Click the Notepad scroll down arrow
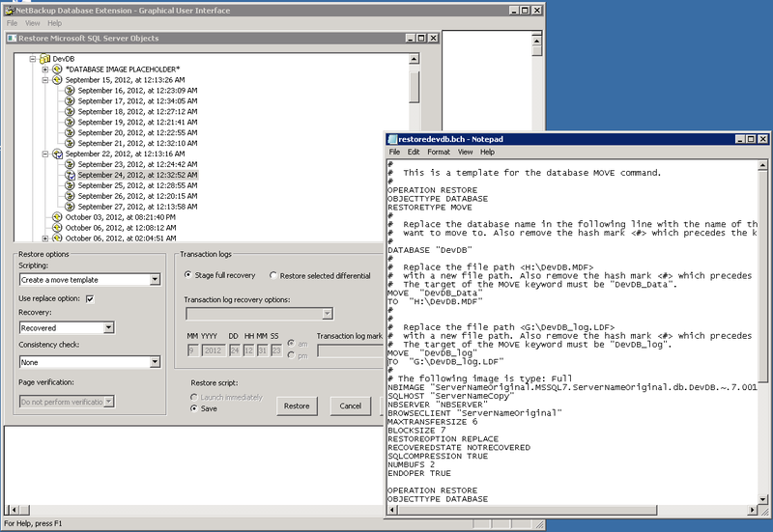Viewport: 773px width, 532px height. click(x=762, y=499)
